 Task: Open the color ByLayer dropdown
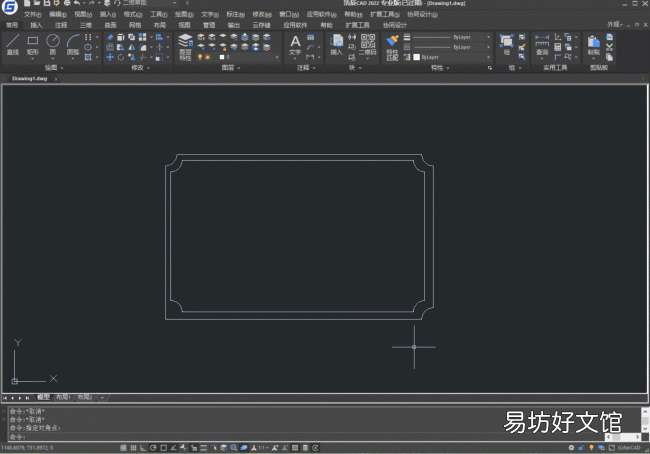[488, 57]
